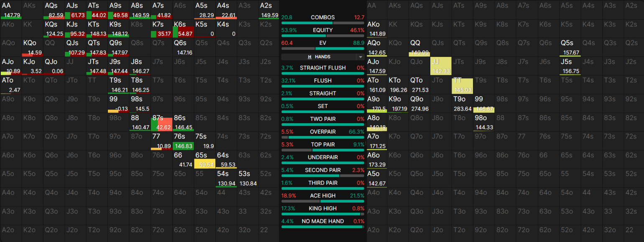Click the K6s cell showing 54.87

click(183, 29)
